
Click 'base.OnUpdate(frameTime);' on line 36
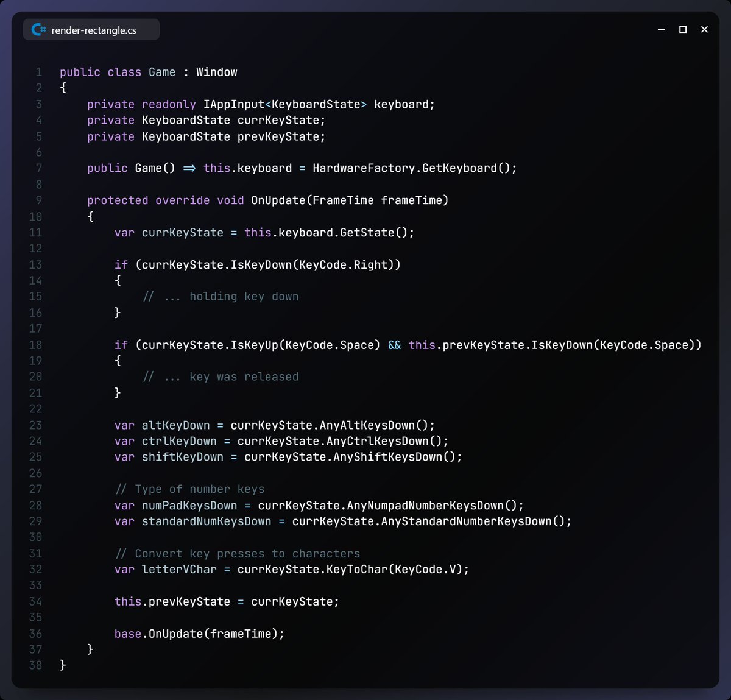199,634
